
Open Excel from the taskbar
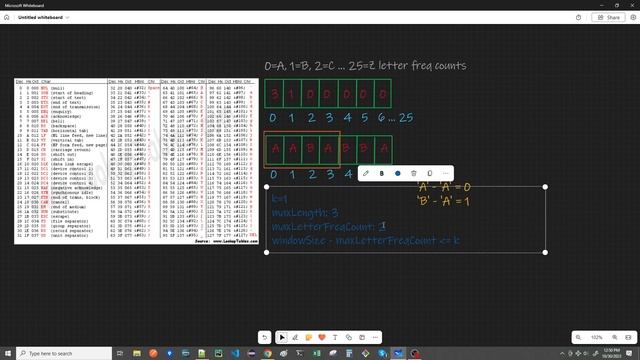[x=316, y=353]
